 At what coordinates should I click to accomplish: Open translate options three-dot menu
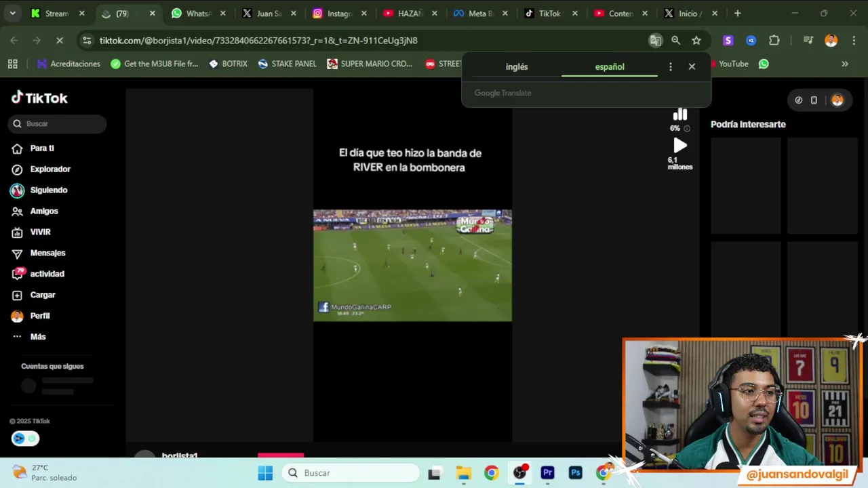point(670,67)
